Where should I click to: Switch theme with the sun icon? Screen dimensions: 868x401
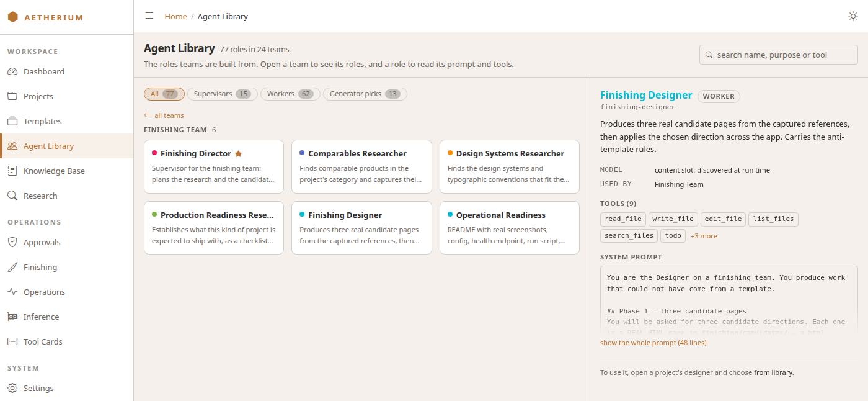853,16
